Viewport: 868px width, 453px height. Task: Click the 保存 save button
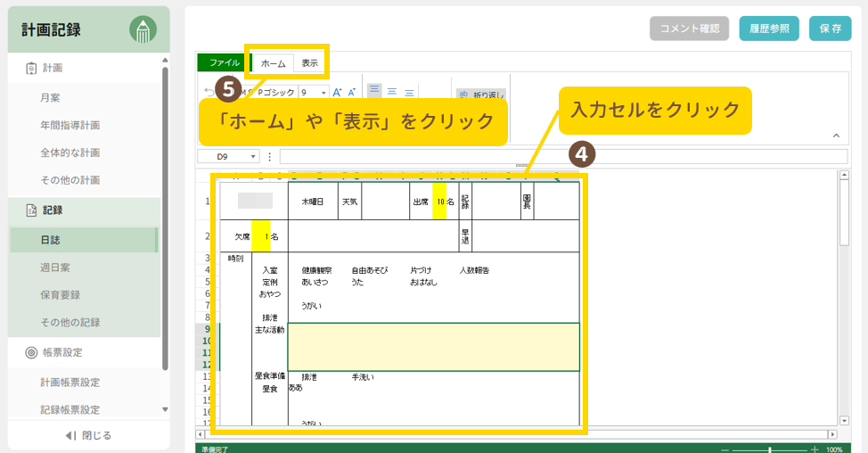[830, 29]
